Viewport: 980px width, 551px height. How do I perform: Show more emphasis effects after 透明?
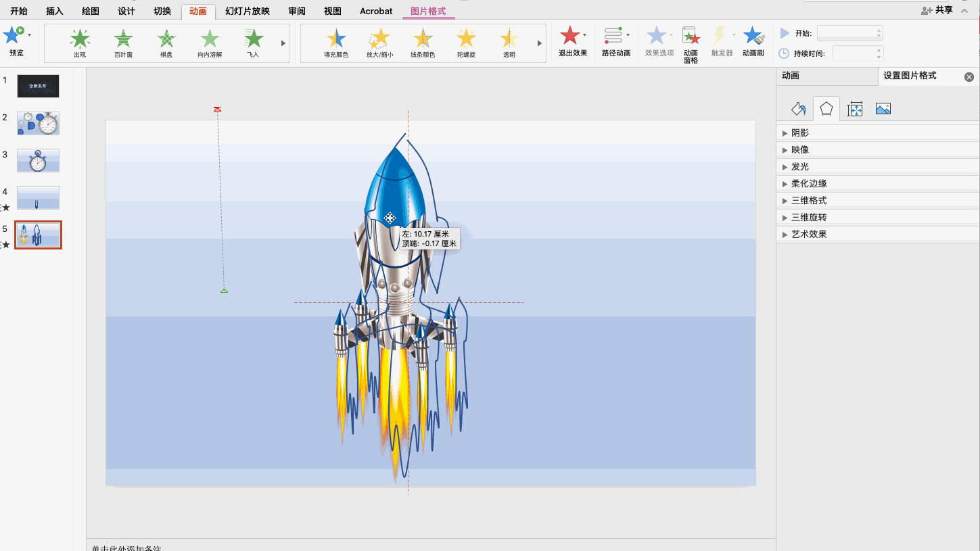point(540,43)
